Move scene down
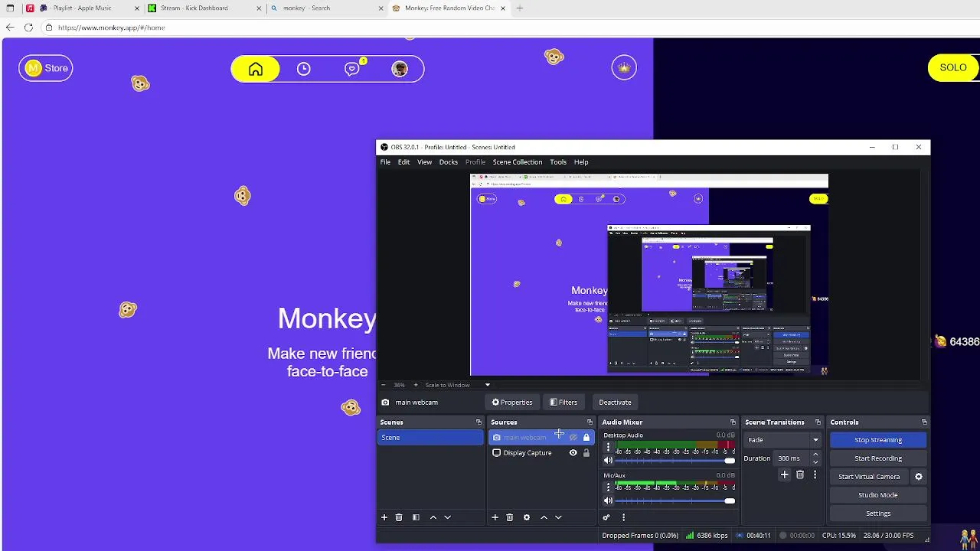Viewport: 980px width, 551px height. (448, 518)
